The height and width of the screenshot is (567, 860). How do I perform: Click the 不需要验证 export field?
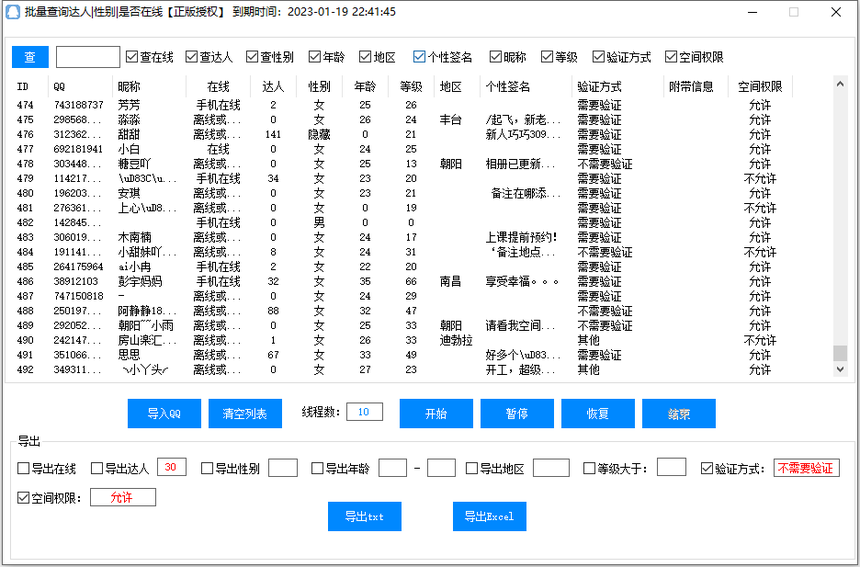pos(807,468)
